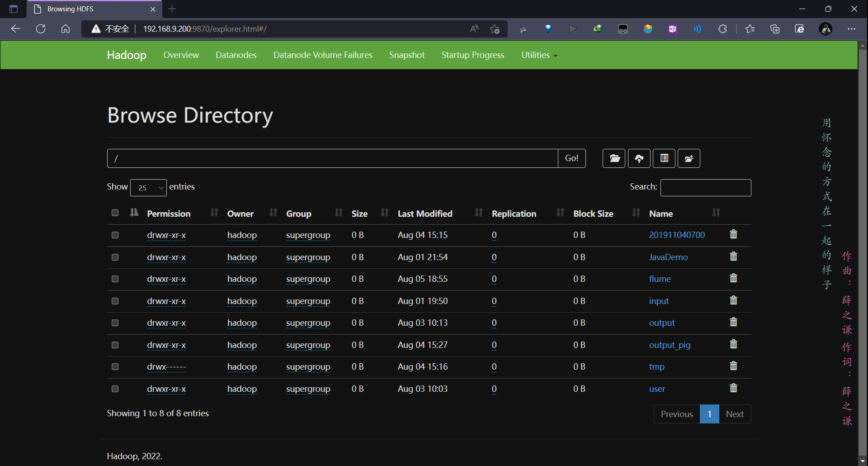Open browser extensions puzzle icon

click(722, 29)
